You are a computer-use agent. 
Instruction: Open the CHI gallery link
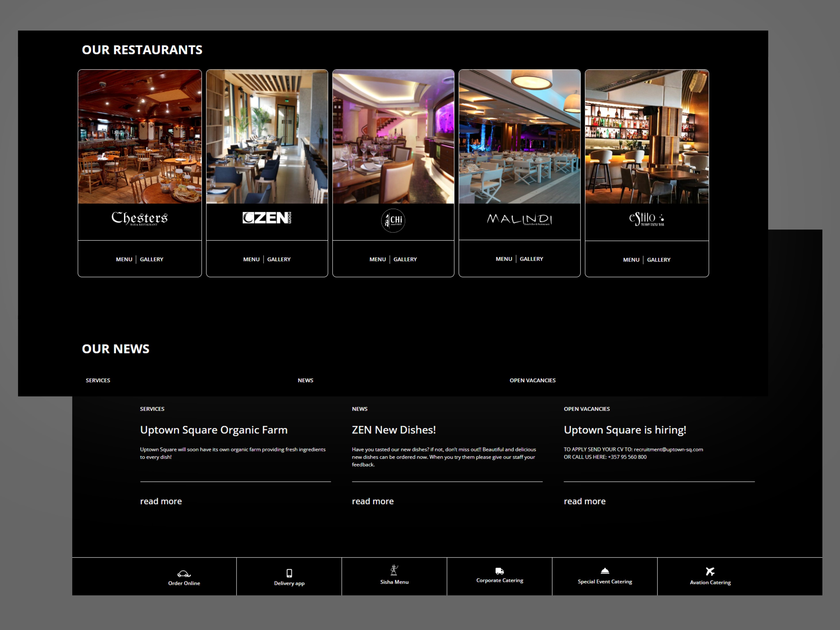[x=405, y=259]
